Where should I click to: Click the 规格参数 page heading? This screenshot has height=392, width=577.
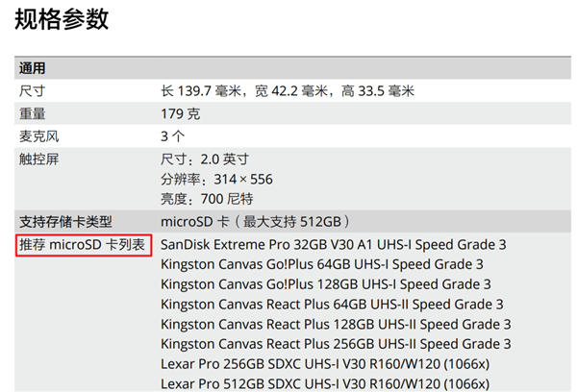[62, 19]
